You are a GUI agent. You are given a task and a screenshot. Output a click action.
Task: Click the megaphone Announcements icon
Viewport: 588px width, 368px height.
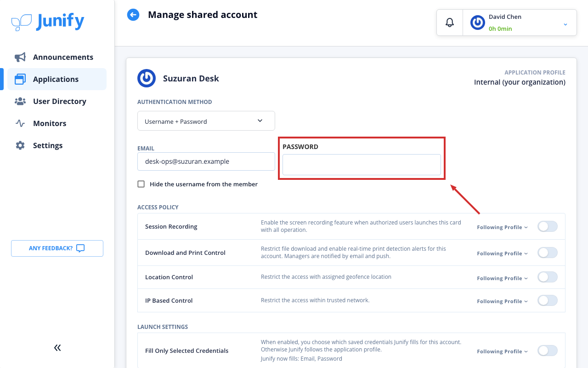tap(20, 57)
